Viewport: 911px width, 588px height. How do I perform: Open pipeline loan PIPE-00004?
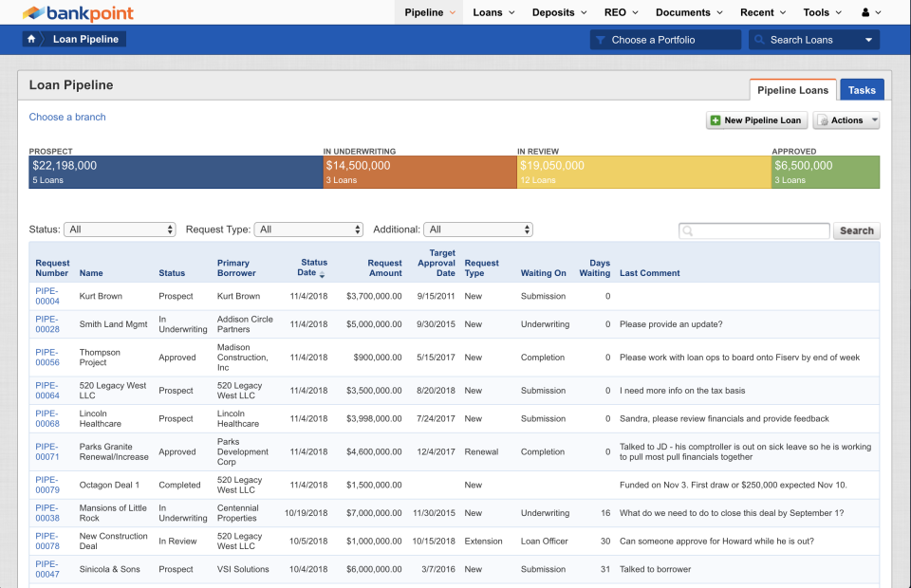46,297
